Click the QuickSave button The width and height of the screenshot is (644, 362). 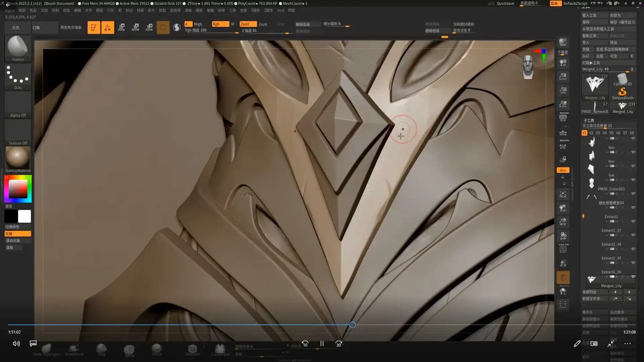505,3
